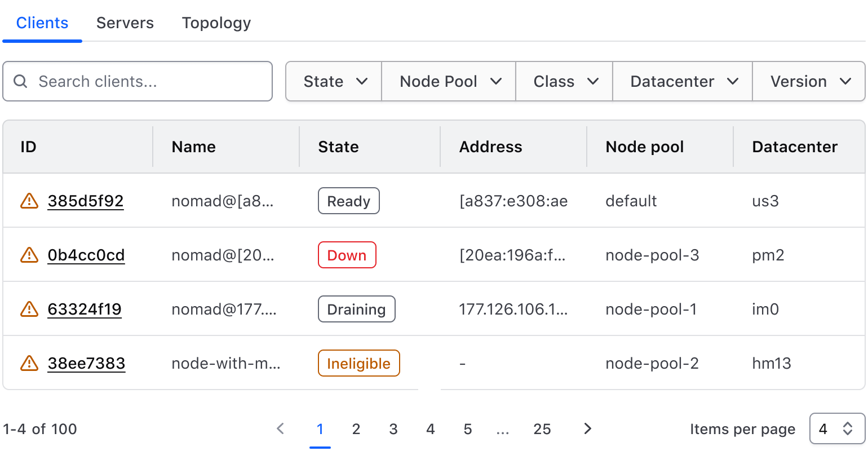Click the magnifying glass search icon
Screen dimensions: 868x451
click(x=20, y=81)
